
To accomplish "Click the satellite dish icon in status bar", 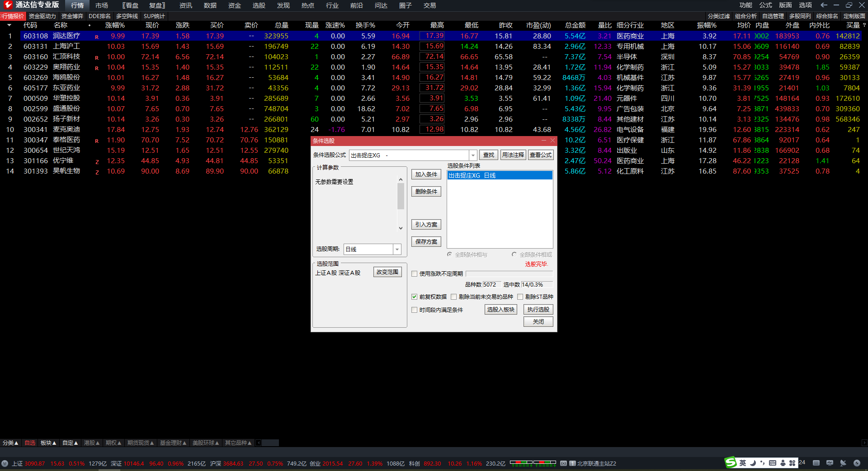I will pos(843,463).
